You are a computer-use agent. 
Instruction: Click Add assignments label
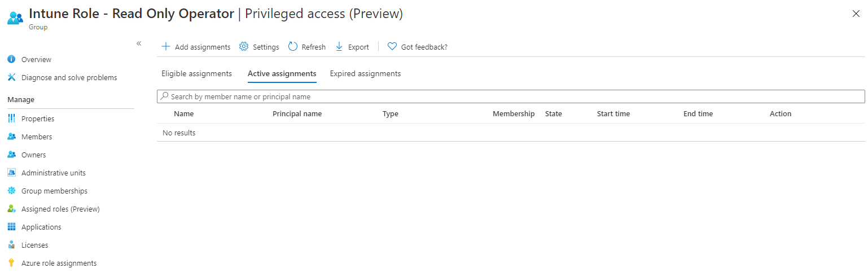click(x=203, y=47)
